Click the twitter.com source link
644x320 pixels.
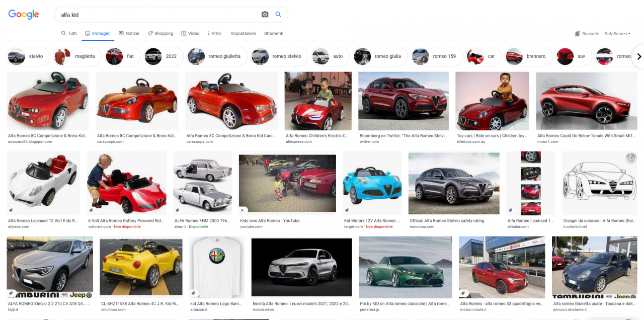point(369,142)
